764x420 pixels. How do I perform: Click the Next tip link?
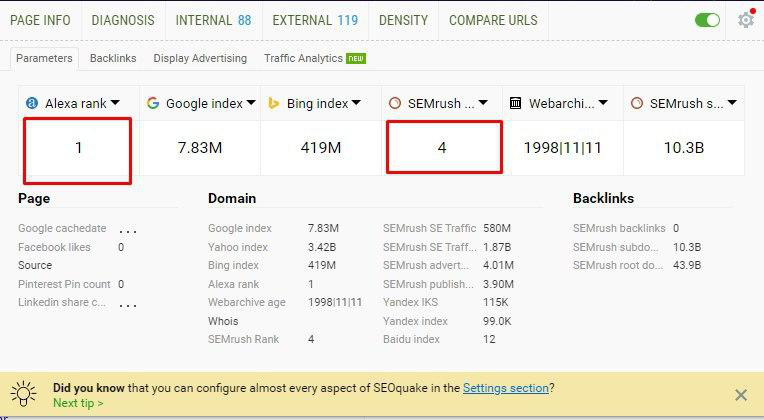[x=78, y=403]
